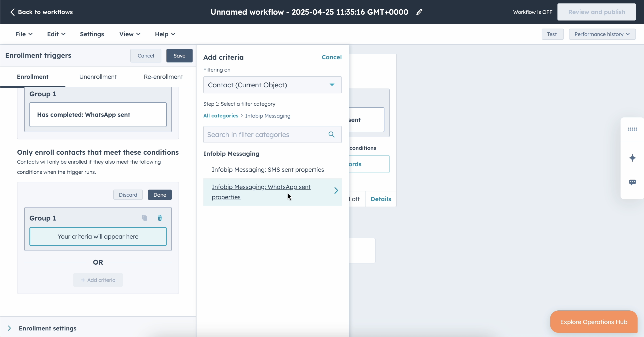Open the grid dots icon in the right sidebar

pyautogui.click(x=632, y=129)
